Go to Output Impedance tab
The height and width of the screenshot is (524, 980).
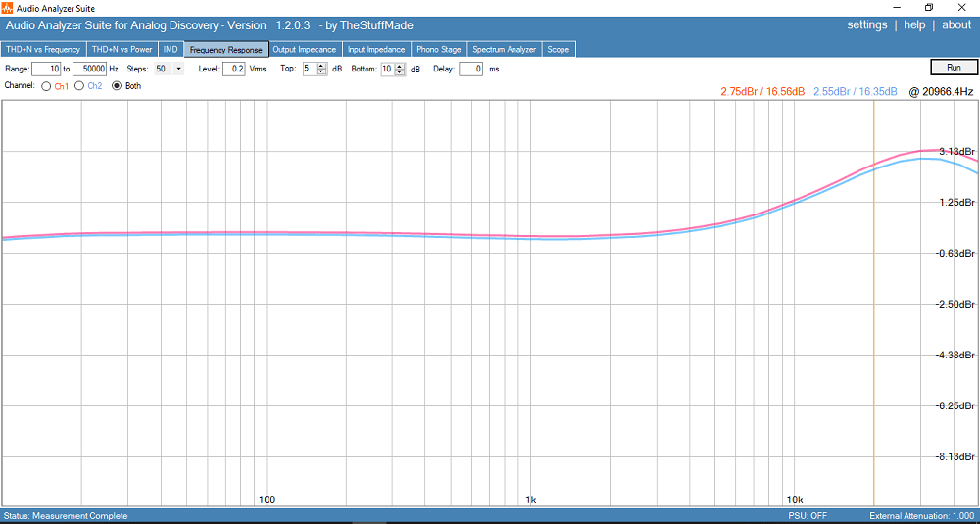[305, 49]
